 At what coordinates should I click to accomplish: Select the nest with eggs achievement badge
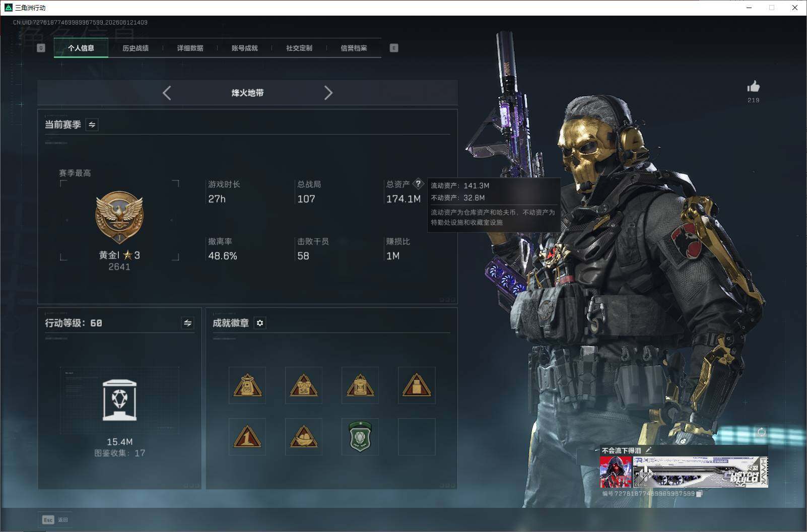click(x=304, y=437)
